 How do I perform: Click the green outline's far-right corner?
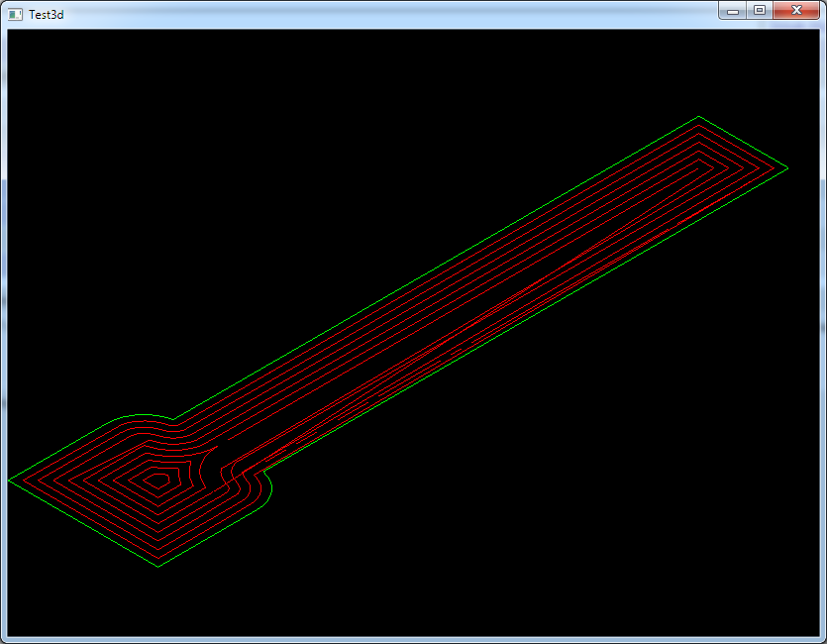tap(787, 168)
